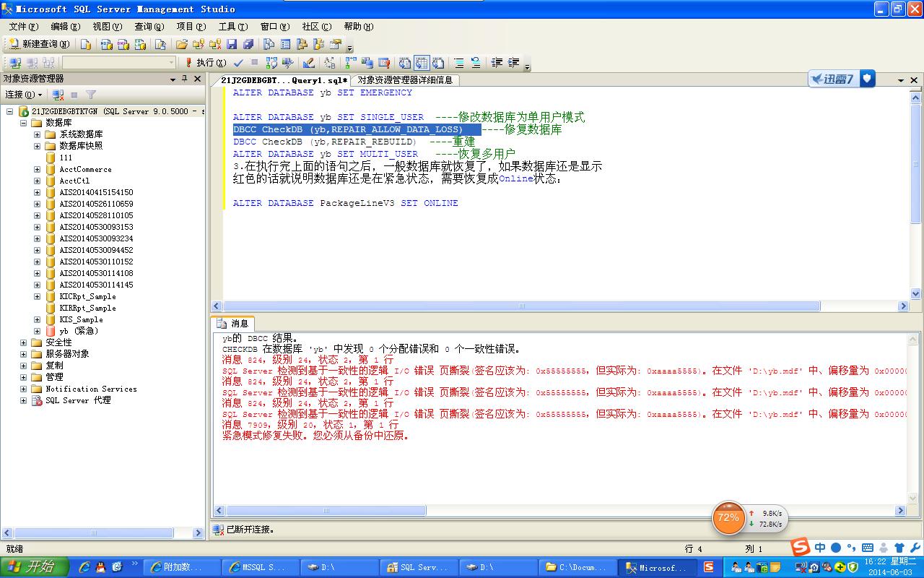Open the 视图 (View) menu

point(107,27)
